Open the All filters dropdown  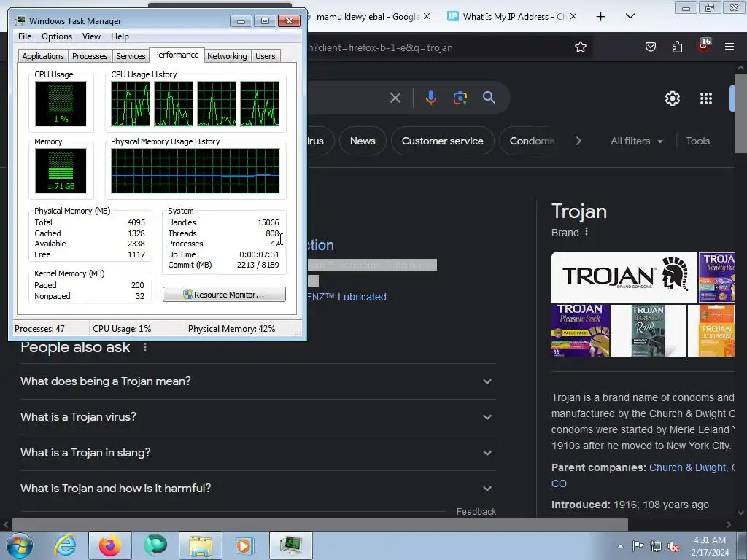coord(636,141)
